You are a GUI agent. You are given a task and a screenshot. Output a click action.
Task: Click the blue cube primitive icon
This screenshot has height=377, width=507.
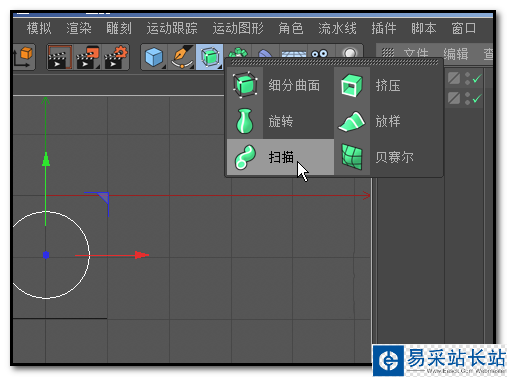(154, 57)
